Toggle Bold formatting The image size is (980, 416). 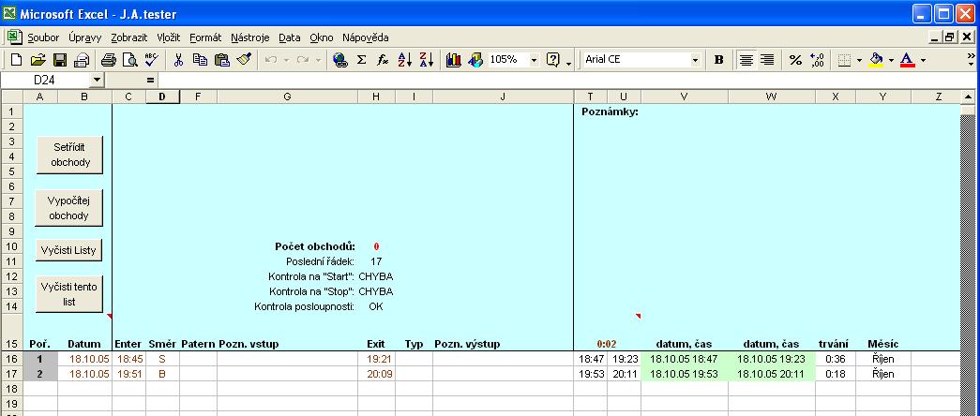718,60
